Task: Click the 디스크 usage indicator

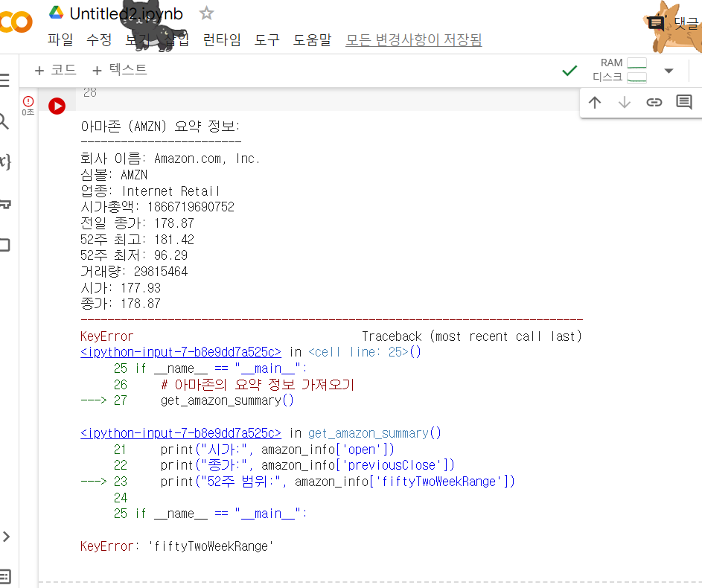Action: (619, 77)
